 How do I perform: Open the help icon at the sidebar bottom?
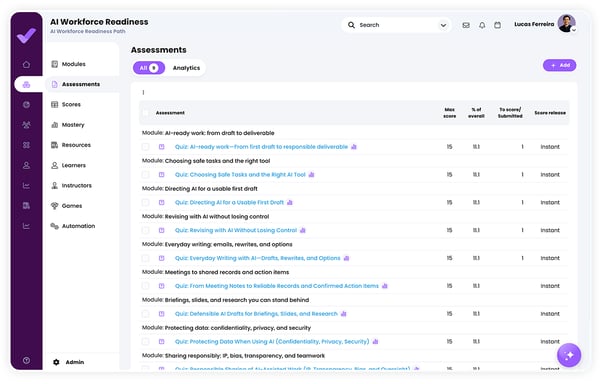(x=26, y=360)
